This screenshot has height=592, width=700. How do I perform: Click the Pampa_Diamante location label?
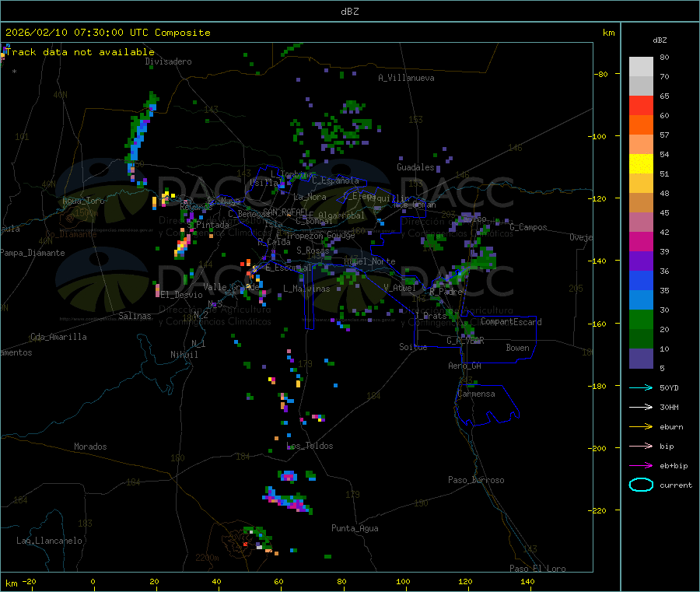pos(33,253)
